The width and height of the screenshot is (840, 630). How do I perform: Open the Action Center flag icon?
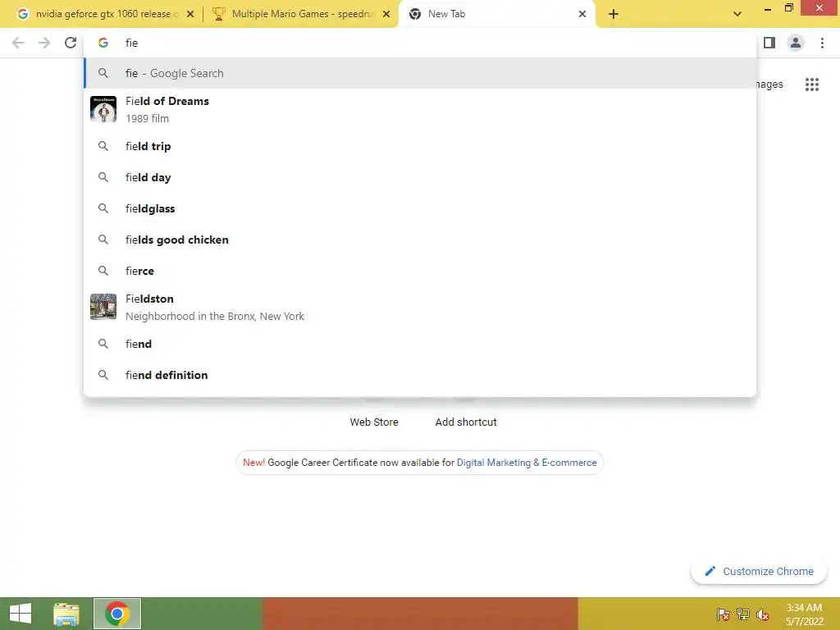723,614
